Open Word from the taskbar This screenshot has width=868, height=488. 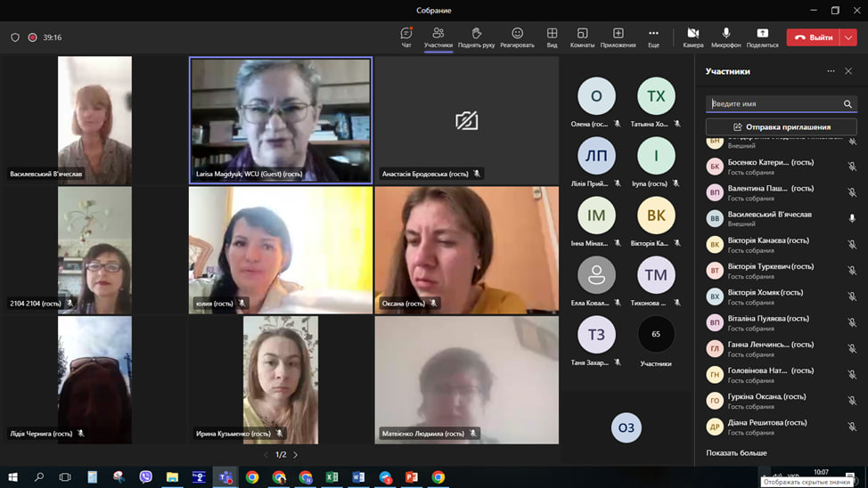coord(358,477)
